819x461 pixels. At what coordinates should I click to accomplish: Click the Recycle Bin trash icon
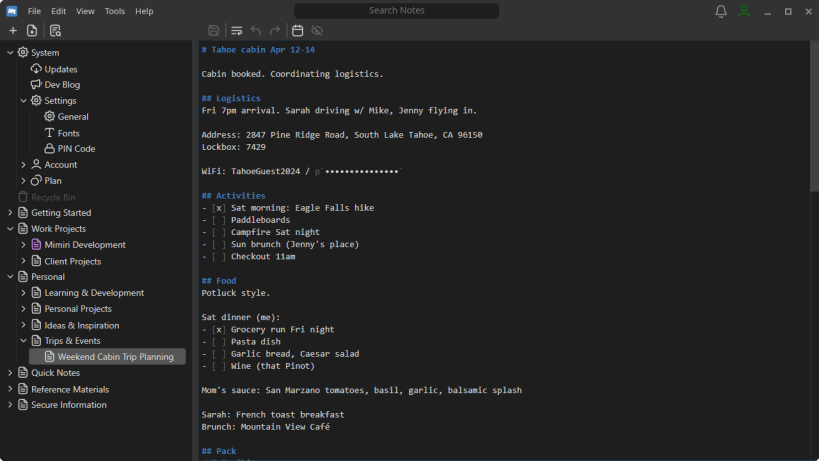click(22, 197)
